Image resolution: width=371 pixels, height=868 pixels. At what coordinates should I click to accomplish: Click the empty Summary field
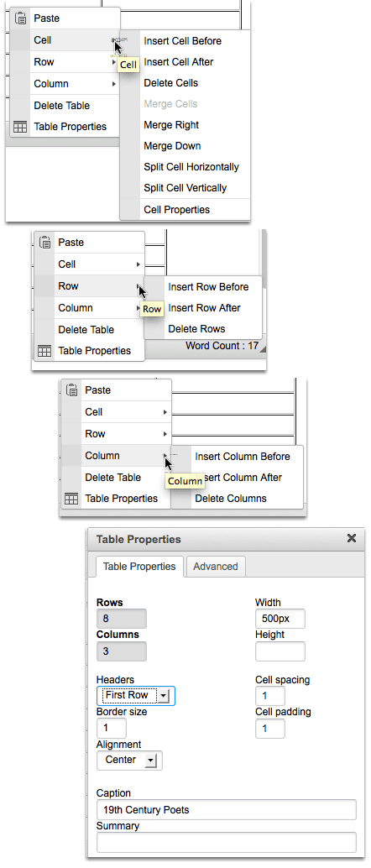pyautogui.click(x=227, y=842)
